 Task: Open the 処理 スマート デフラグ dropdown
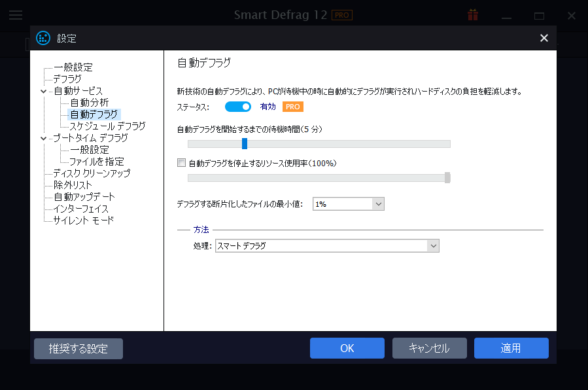[327, 246]
